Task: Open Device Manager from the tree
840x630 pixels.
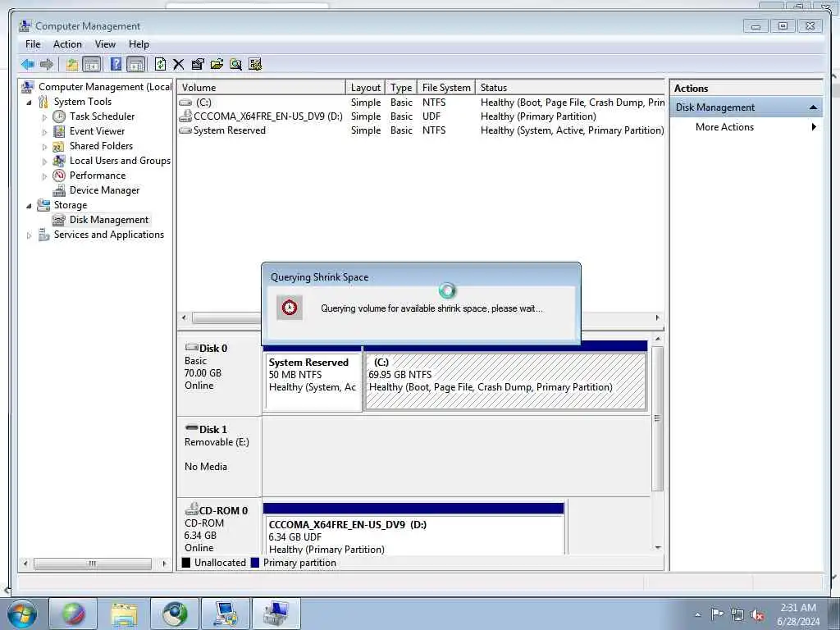Action: 104,190
